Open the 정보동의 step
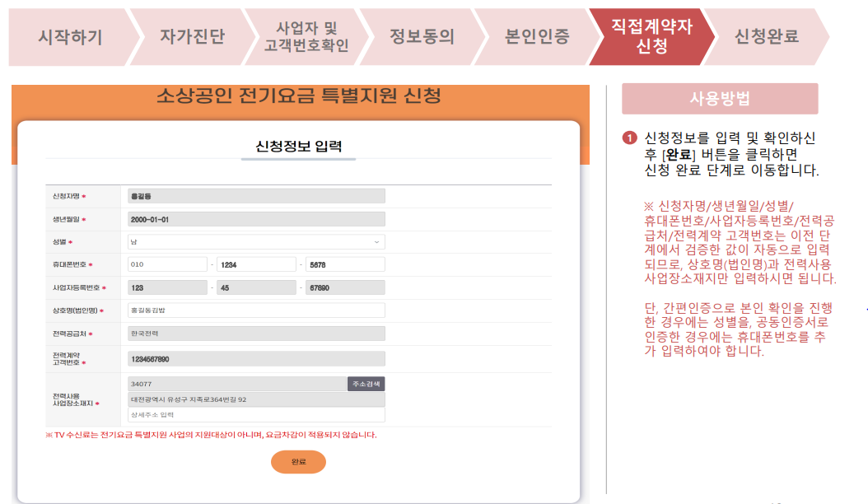 pyautogui.click(x=422, y=37)
